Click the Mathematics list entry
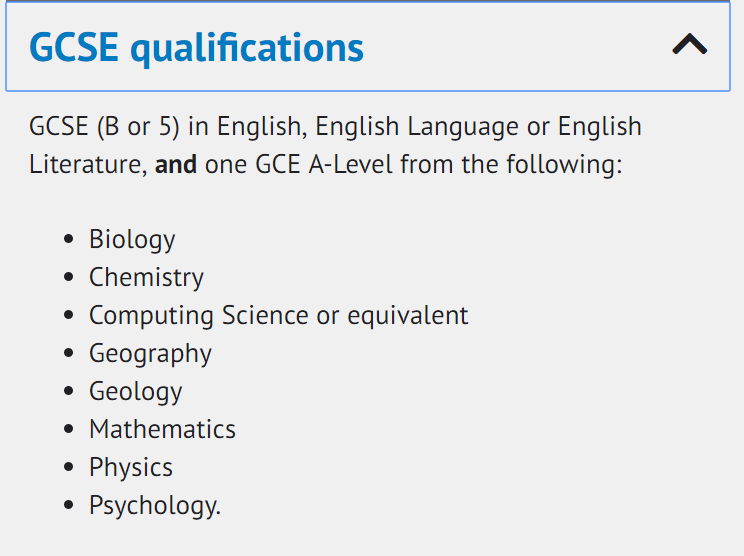 click(162, 429)
